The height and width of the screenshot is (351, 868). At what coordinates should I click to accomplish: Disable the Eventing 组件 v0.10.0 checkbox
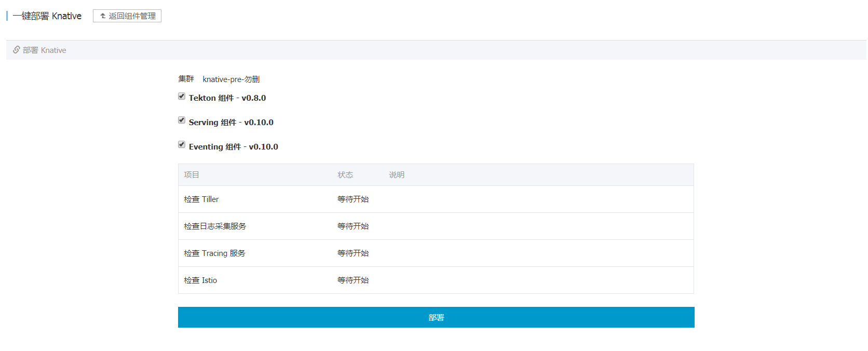point(182,144)
